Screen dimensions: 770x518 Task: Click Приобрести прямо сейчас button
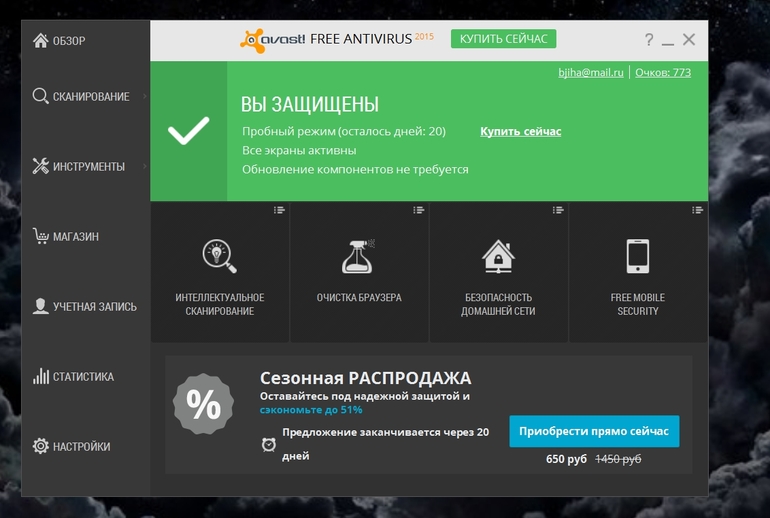click(594, 431)
